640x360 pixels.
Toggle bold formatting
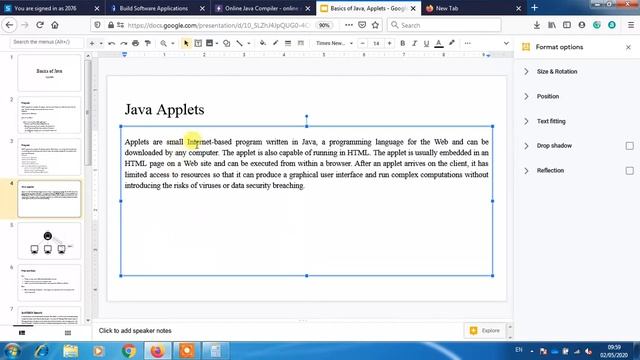(x=402, y=43)
